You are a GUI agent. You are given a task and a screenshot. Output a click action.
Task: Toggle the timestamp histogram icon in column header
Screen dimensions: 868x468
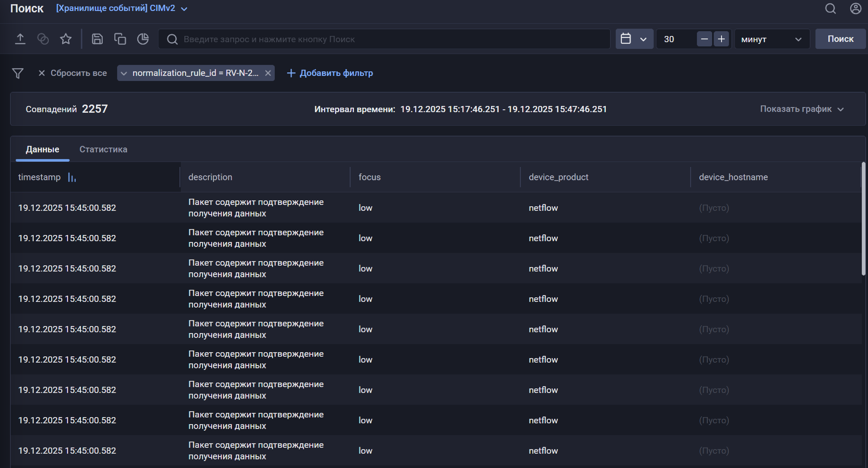tap(72, 177)
